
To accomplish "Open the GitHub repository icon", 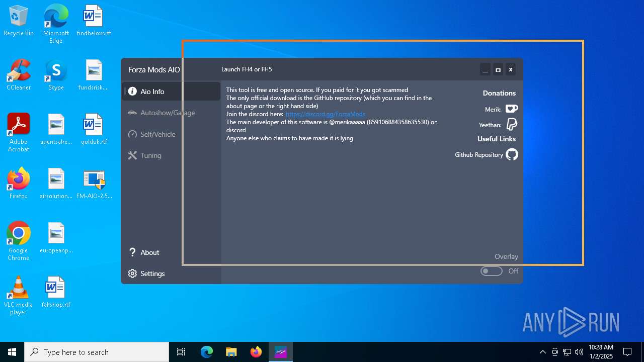I will [512, 154].
